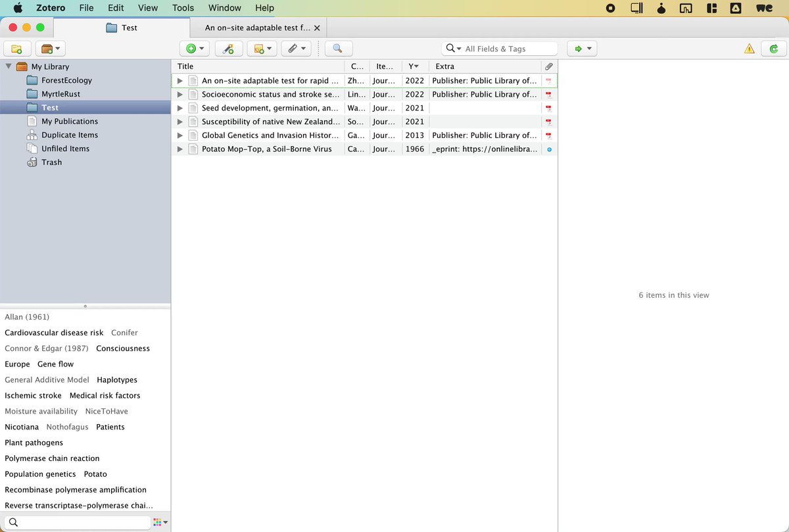Filter by the Consciousness tag
The image size is (789, 532).
[123, 349]
